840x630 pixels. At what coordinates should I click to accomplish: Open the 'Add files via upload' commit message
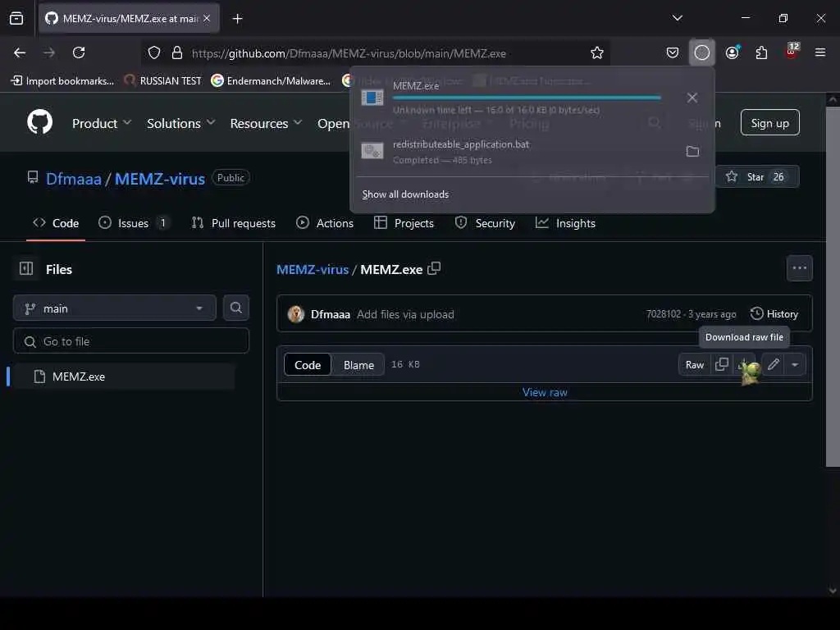coord(405,314)
